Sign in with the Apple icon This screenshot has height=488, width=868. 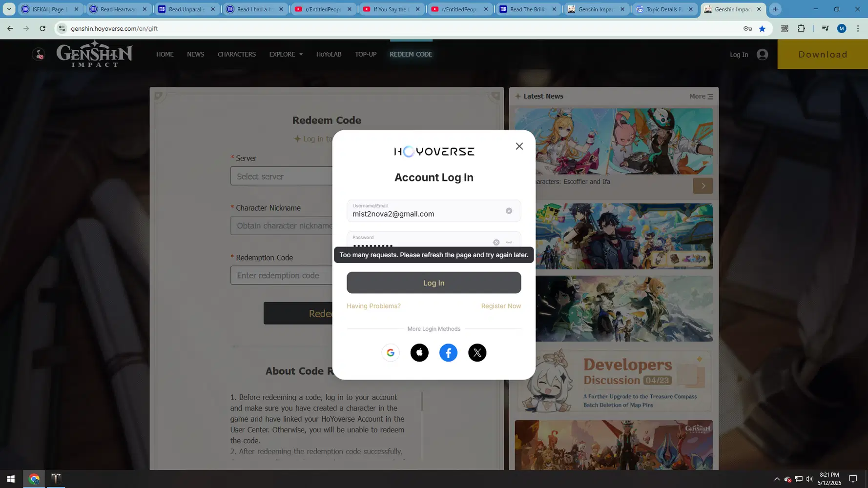pyautogui.click(x=419, y=352)
